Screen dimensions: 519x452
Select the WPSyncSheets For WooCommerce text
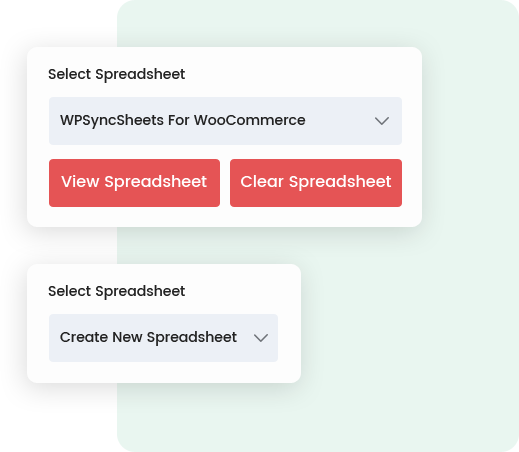pyautogui.click(x=183, y=120)
